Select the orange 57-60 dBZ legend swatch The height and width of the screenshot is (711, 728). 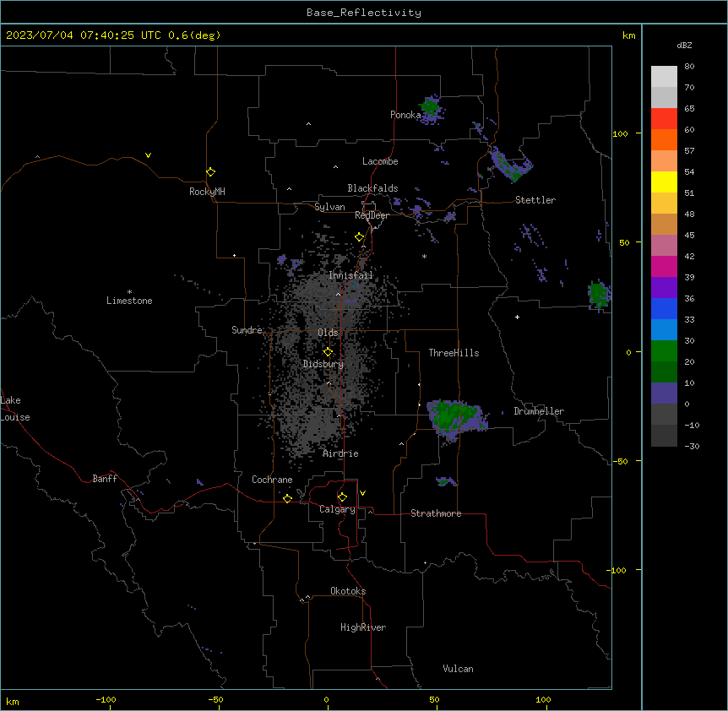pyautogui.click(x=664, y=139)
